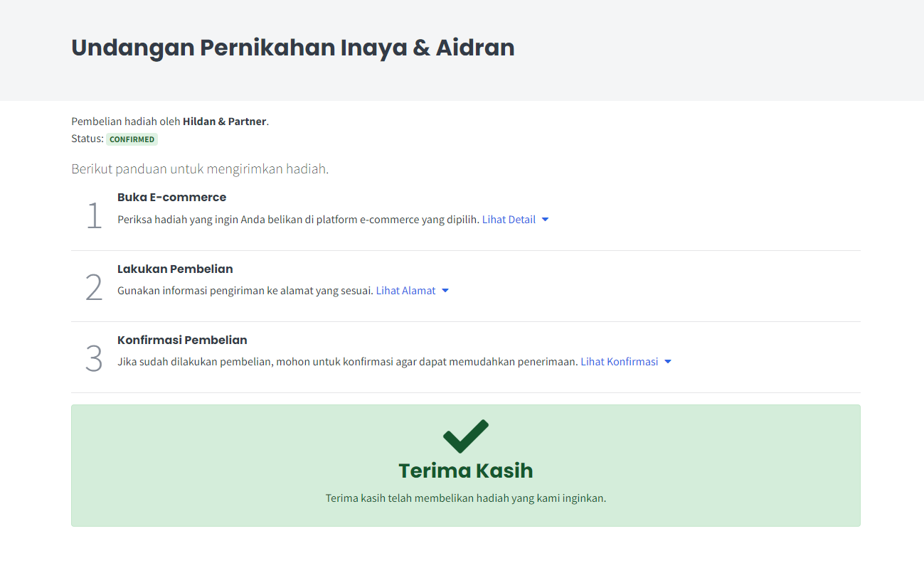Click the Hildan & Partner name
This screenshot has width=924, height=585.
224,122
